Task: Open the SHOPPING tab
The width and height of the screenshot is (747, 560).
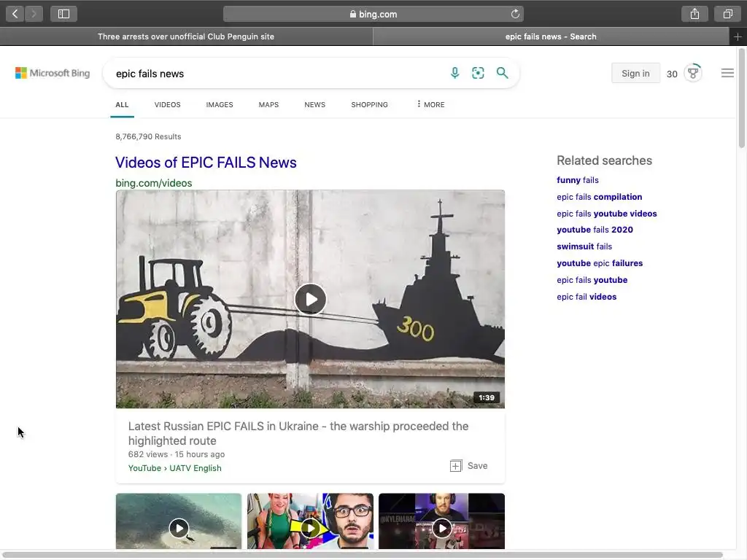Action: [x=369, y=105]
